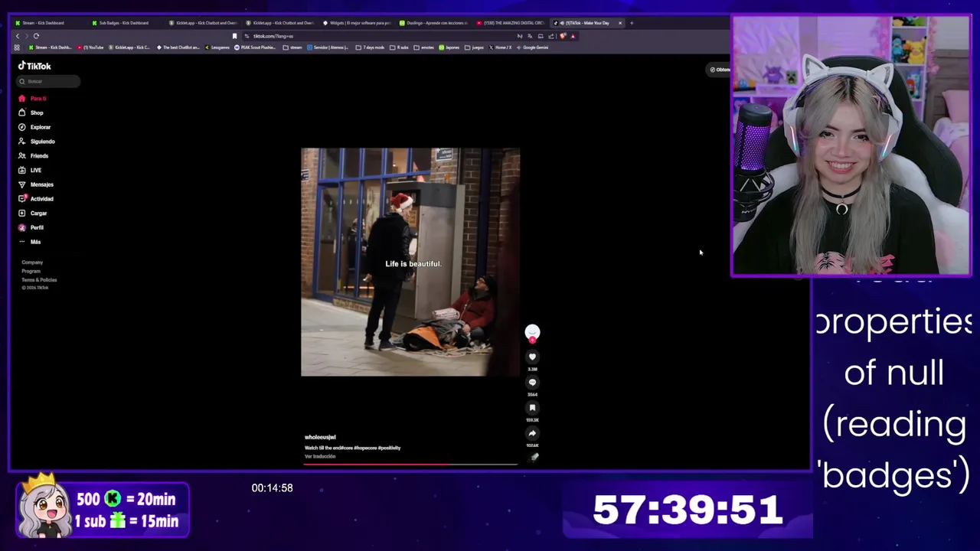Click the Brave shields icon
The height and width of the screenshot is (551, 980).
pyautogui.click(x=563, y=36)
